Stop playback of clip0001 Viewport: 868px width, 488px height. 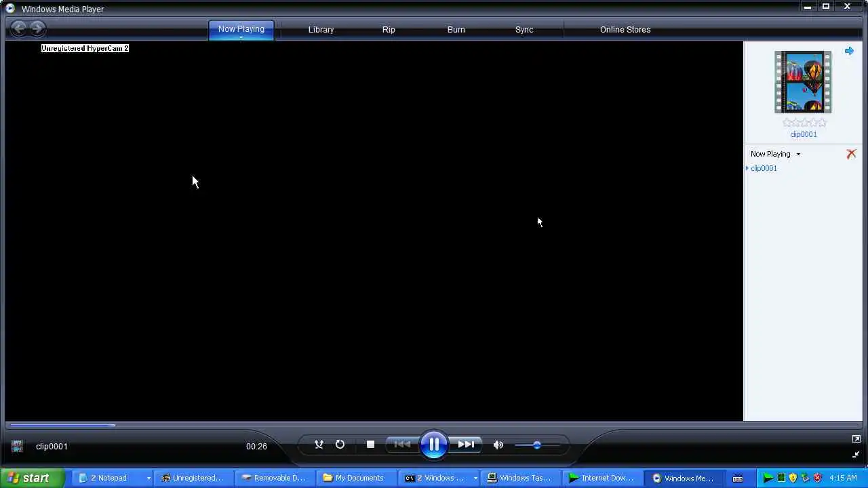tap(370, 445)
